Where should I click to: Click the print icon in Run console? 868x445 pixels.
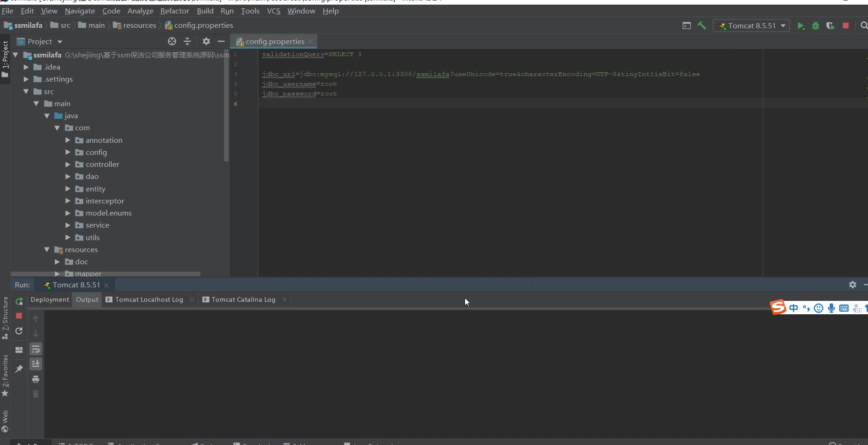[x=36, y=379]
